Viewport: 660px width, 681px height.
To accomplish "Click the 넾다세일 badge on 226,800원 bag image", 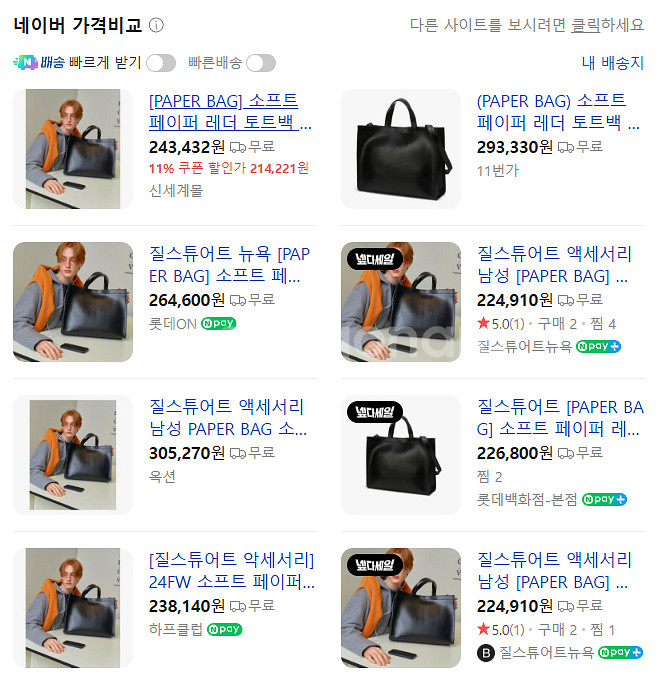I will click(375, 412).
